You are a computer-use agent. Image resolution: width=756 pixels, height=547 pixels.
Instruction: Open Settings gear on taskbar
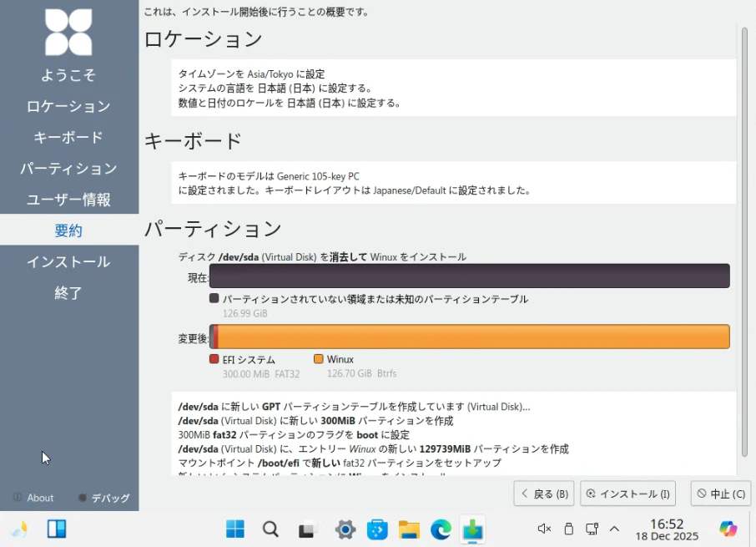click(x=345, y=529)
